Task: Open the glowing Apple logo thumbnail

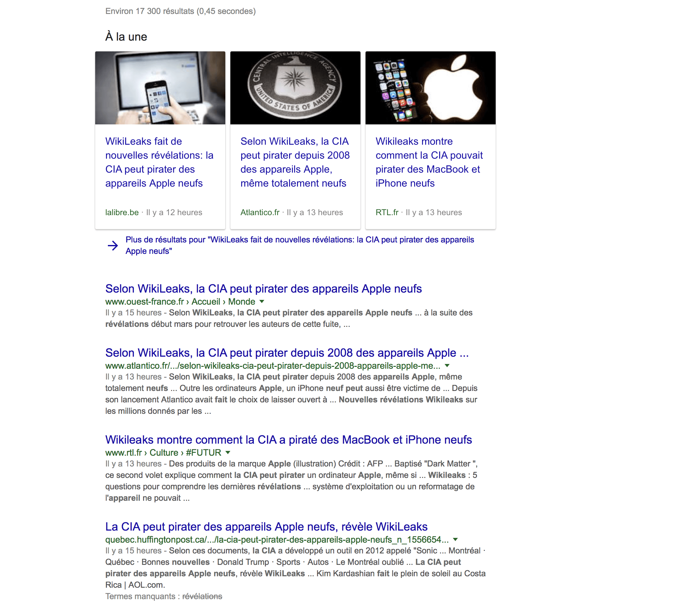Action: pos(430,88)
